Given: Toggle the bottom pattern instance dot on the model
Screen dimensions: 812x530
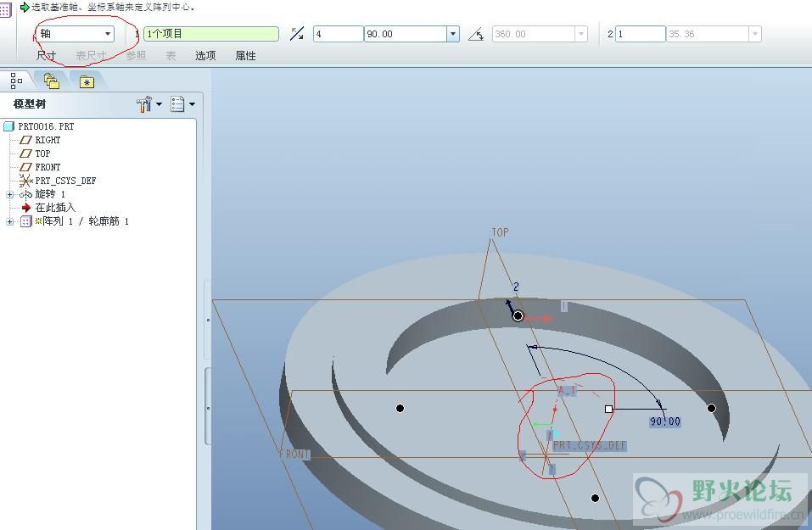Looking at the screenshot, I should [595, 498].
